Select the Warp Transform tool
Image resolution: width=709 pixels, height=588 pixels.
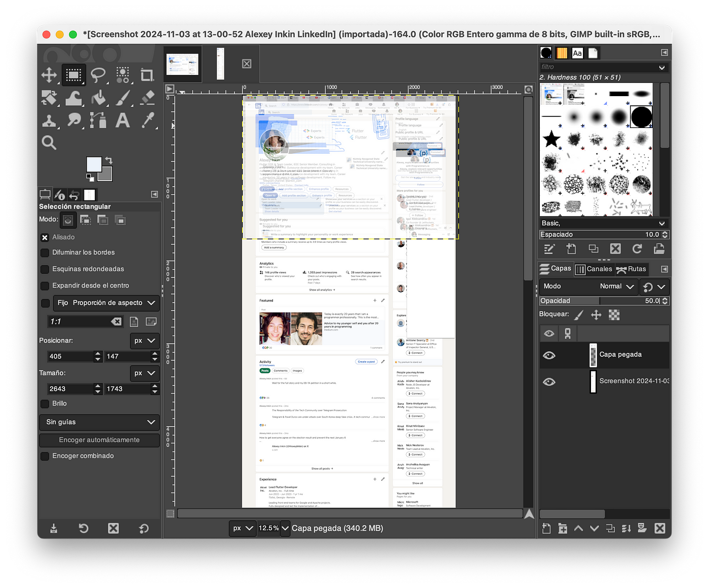pos(73,98)
